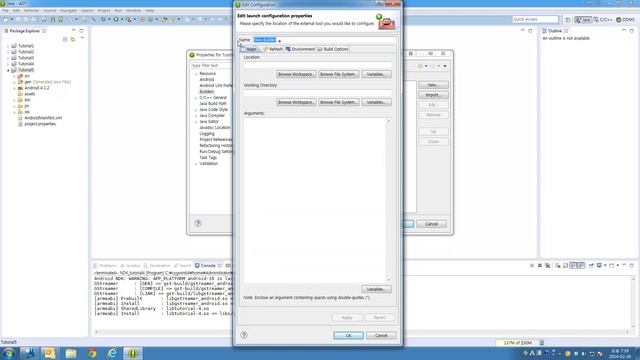Click back navigation arrow in Properties dialog
Viewport: 640px width, 360px height.
tap(420, 66)
